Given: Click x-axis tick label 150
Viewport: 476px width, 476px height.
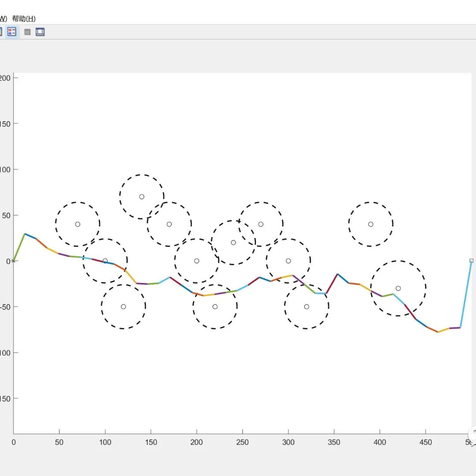Looking at the screenshot, I should (151, 443).
